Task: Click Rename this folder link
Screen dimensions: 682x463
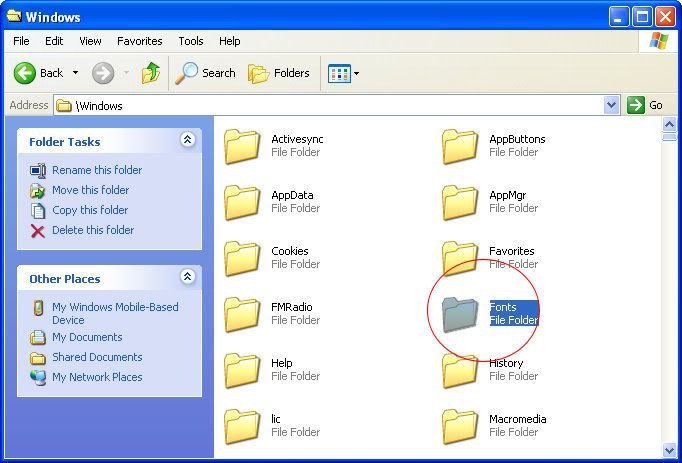Action: click(97, 170)
